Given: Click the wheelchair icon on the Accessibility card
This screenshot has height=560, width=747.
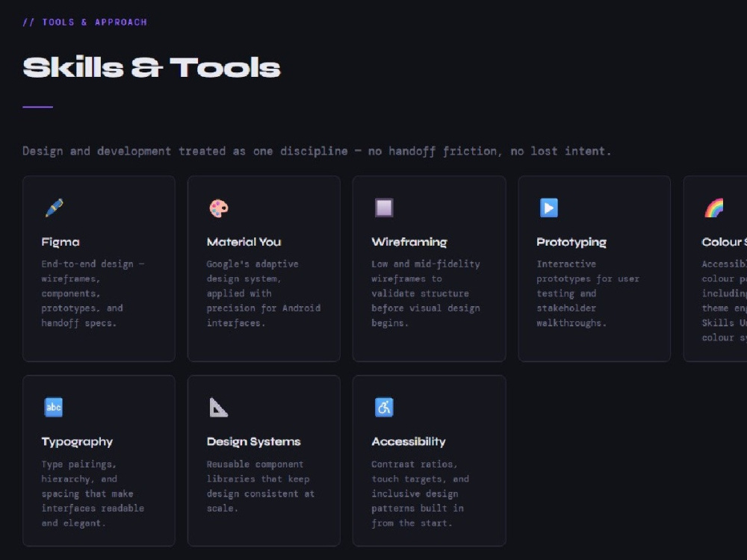Looking at the screenshot, I should [x=384, y=407].
